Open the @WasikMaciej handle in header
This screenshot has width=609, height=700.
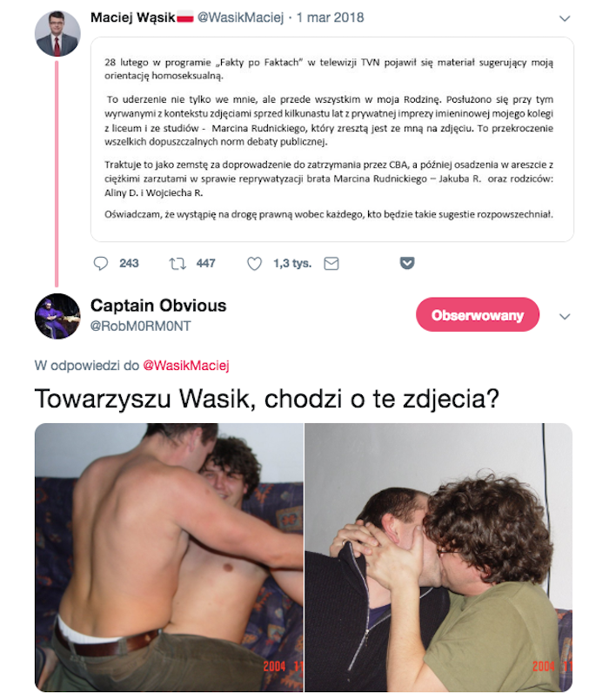[x=240, y=18]
